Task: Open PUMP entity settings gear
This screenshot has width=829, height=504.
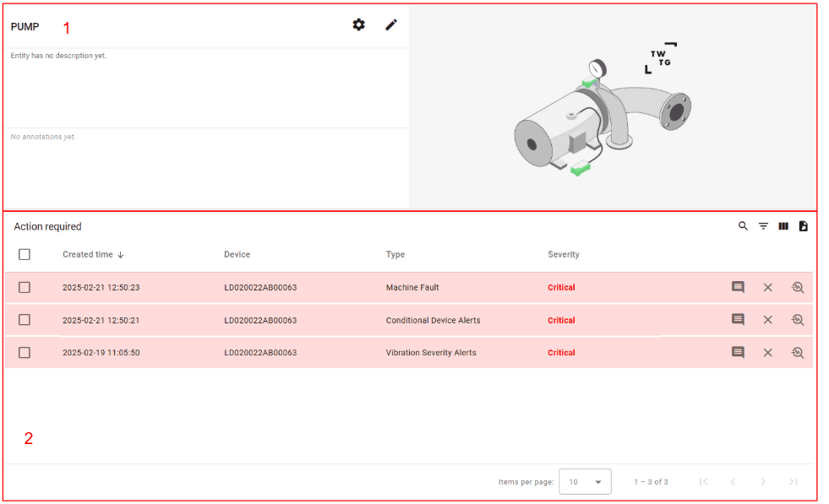Action: point(359,24)
